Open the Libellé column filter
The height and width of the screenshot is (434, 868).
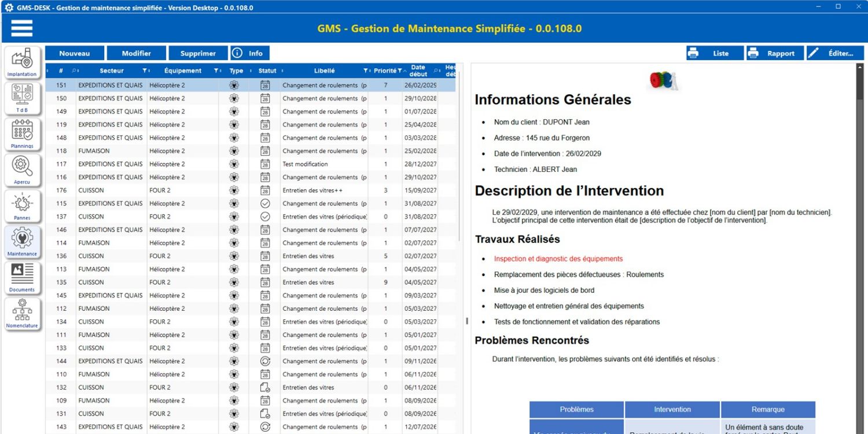click(365, 71)
